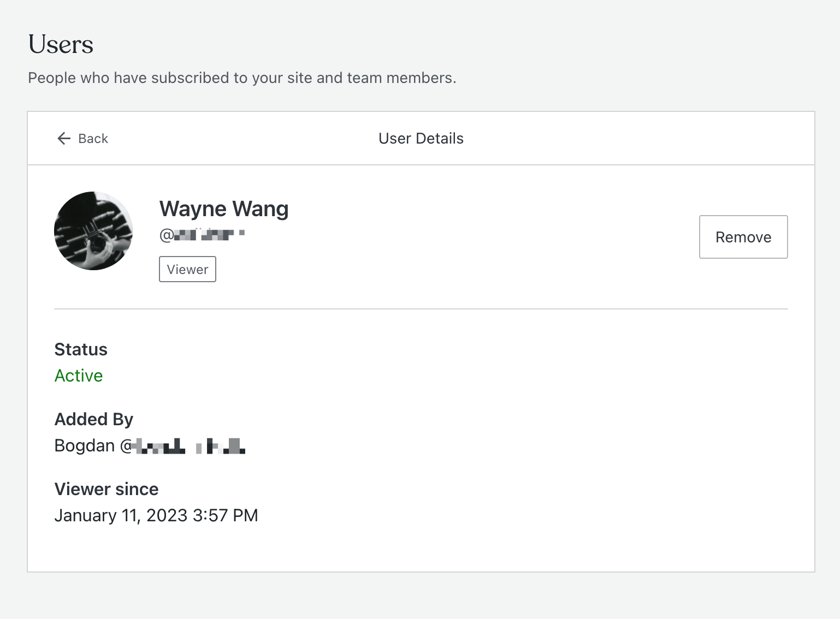Click the @ symbol before blurred username

166,235
